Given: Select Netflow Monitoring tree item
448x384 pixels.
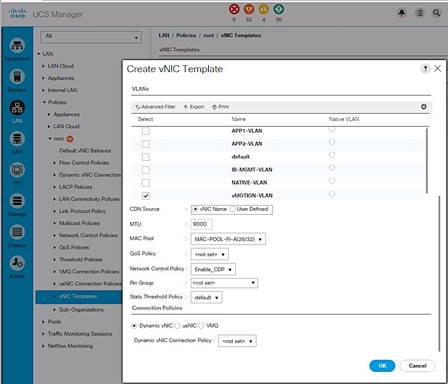Looking at the screenshot, I should coord(70,346).
